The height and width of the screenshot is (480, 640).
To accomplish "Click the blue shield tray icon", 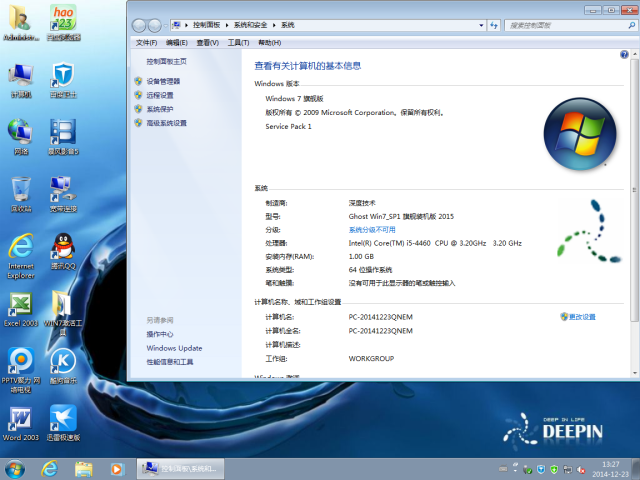I will [x=541, y=469].
